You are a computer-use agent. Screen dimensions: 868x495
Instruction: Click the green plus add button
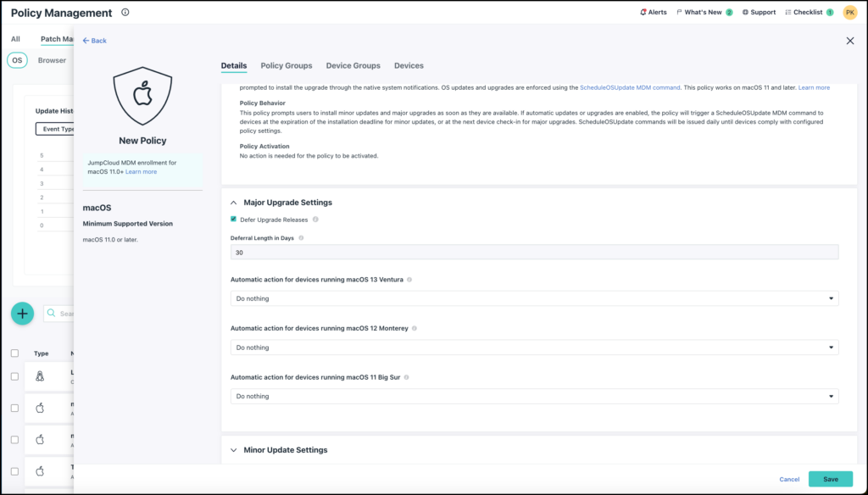(x=22, y=314)
